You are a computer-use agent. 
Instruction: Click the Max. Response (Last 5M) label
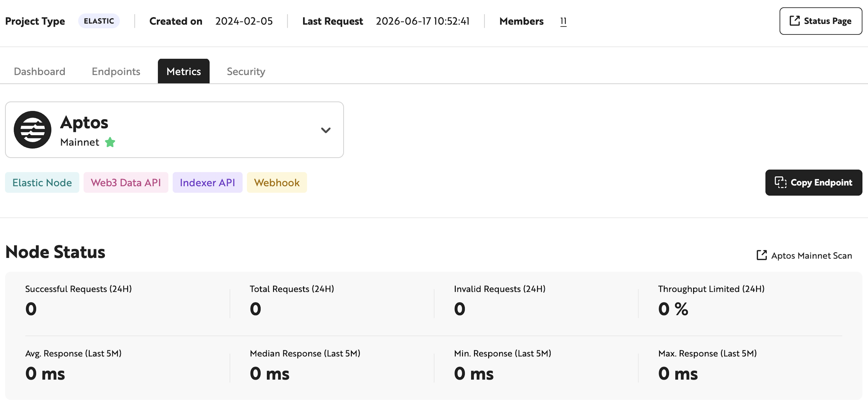point(707,353)
